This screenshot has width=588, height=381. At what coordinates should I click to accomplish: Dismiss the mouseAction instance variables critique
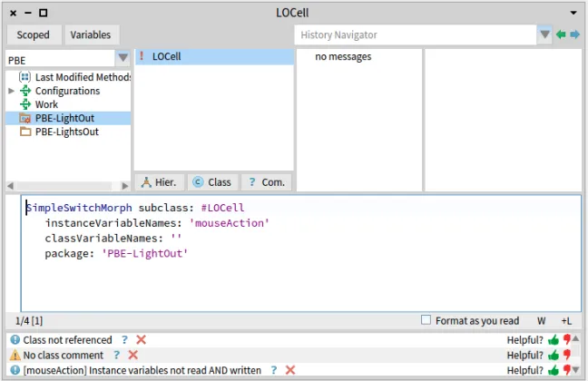[x=290, y=370]
